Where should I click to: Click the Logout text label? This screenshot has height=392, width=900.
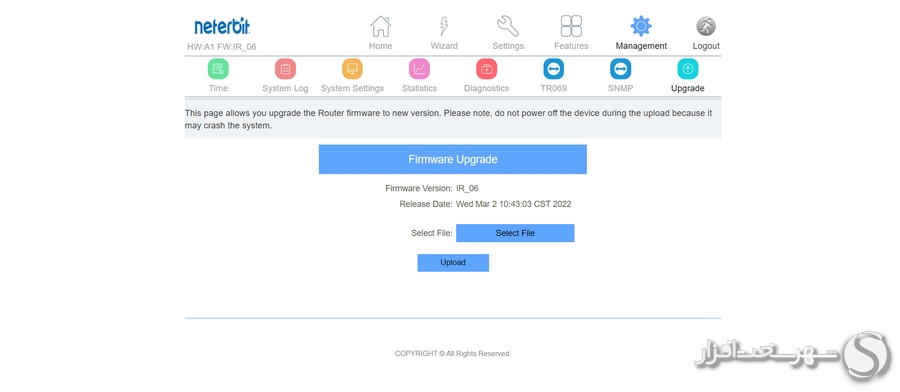click(x=706, y=46)
